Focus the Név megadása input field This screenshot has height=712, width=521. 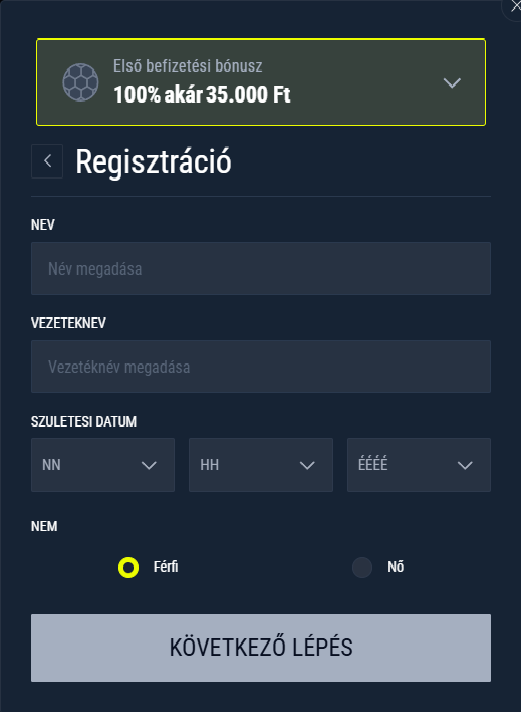pos(261,268)
